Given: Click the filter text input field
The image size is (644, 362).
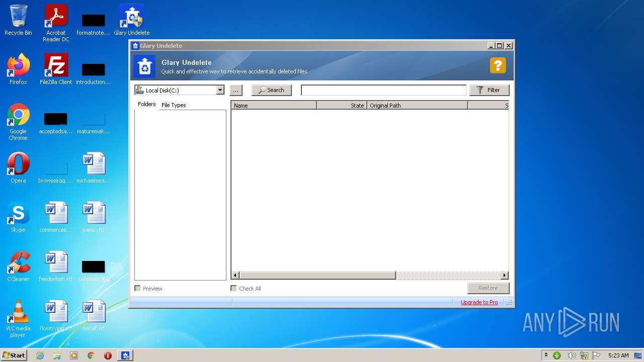Looking at the screenshot, I should (x=383, y=90).
